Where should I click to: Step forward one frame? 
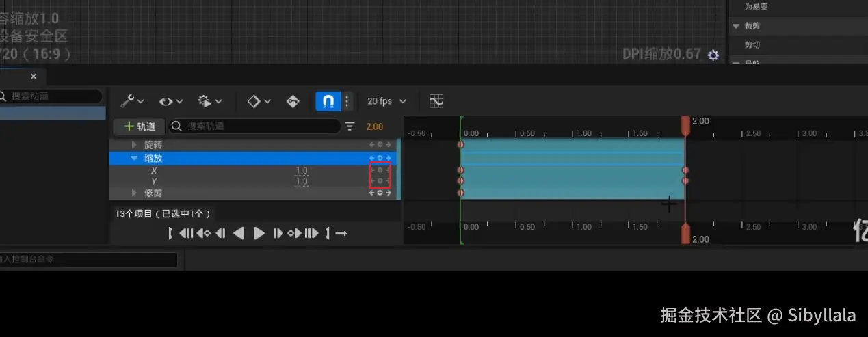tap(278, 233)
